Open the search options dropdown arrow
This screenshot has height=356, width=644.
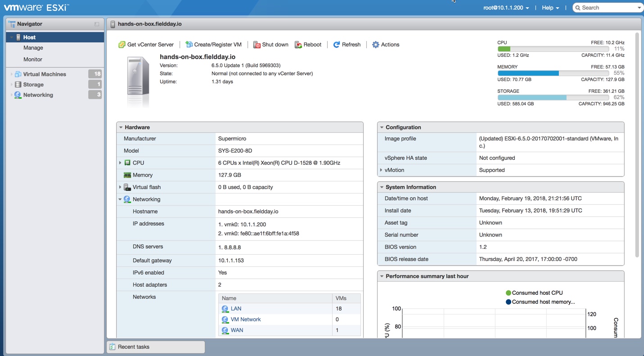[639, 8]
